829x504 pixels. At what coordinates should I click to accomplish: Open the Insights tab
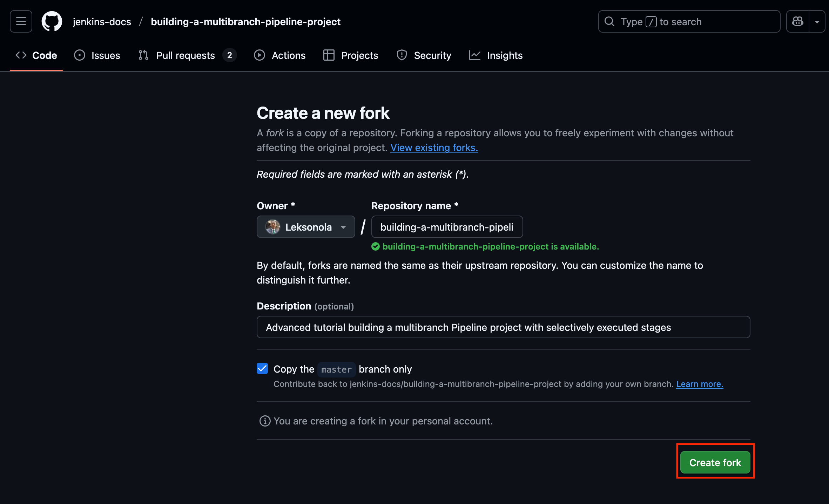(496, 55)
